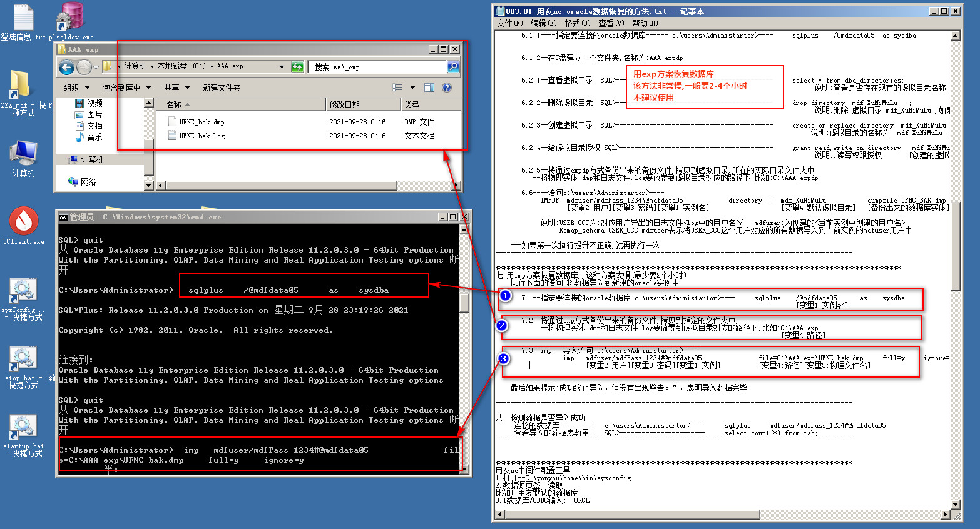Click the Explorer back navigation arrow

coord(66,67)
